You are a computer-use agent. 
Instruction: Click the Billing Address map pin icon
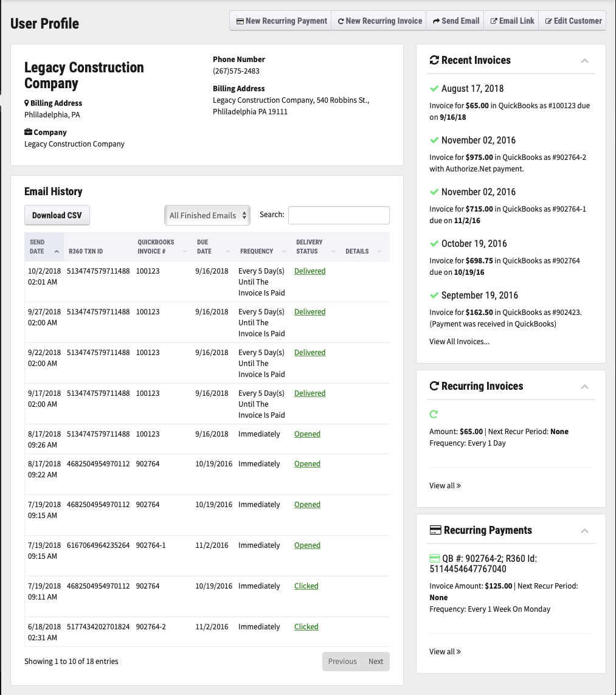pos(27,103)
